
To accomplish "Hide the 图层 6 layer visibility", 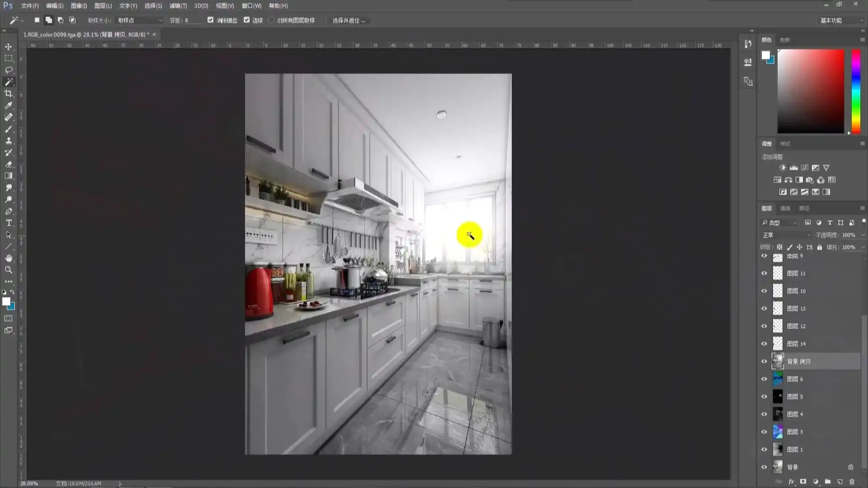I will click(764, 379).
